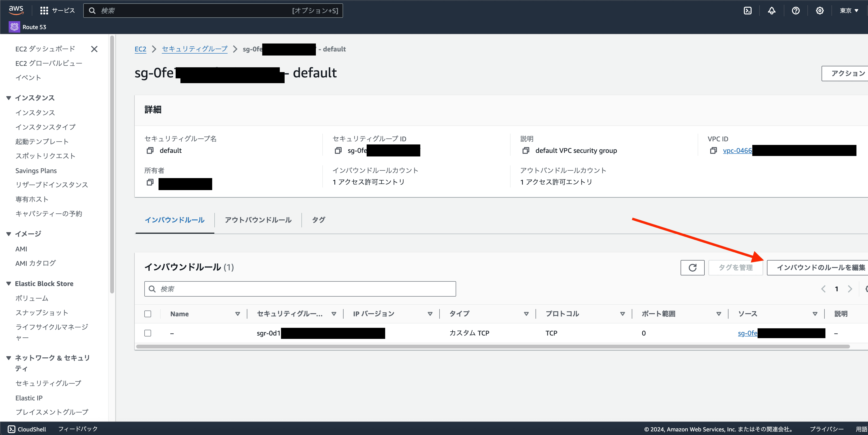Viewport: 868px width, 435px height.
Task: Open the サービス grid menu icon
Action: click(x=44, y=11)
